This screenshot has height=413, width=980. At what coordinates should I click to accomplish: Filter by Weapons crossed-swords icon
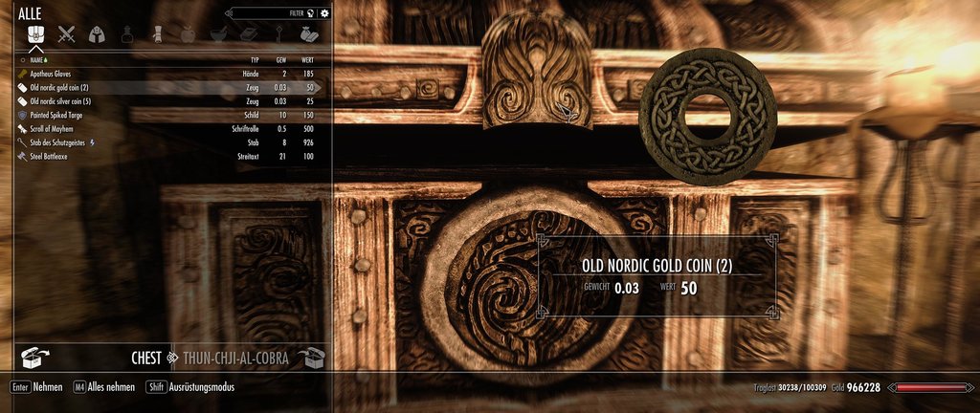66,33
